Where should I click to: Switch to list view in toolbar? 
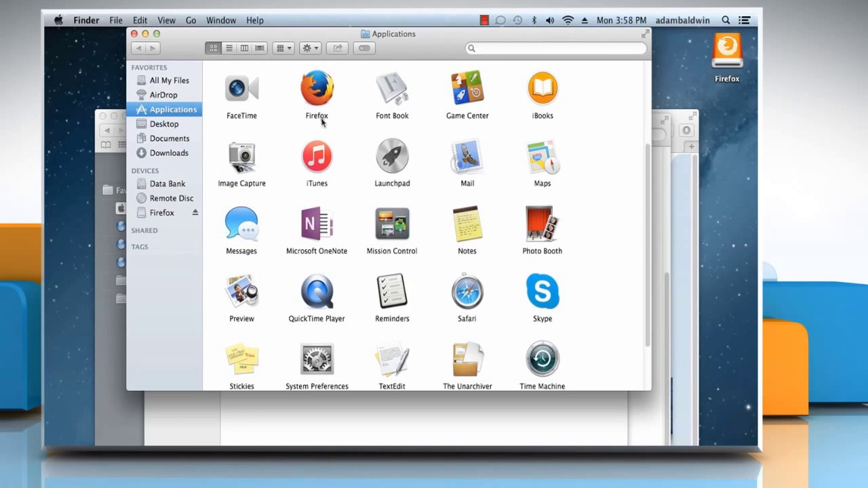(229, 48)
